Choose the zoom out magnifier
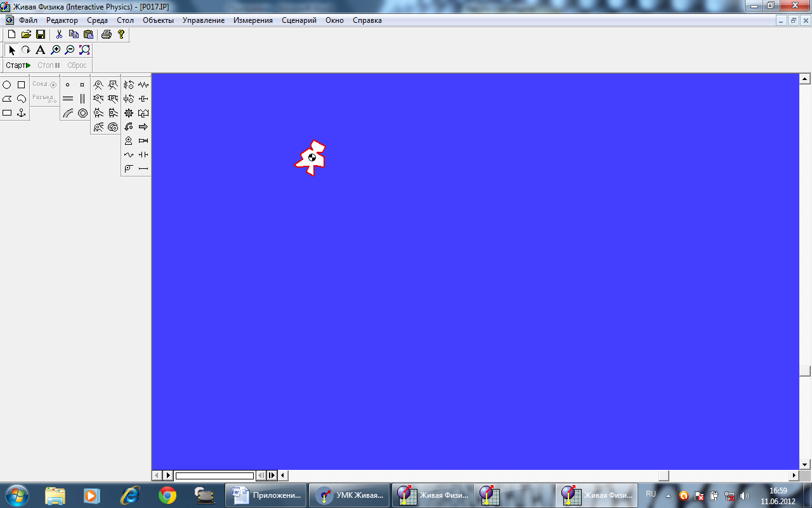 coord(70,50)
